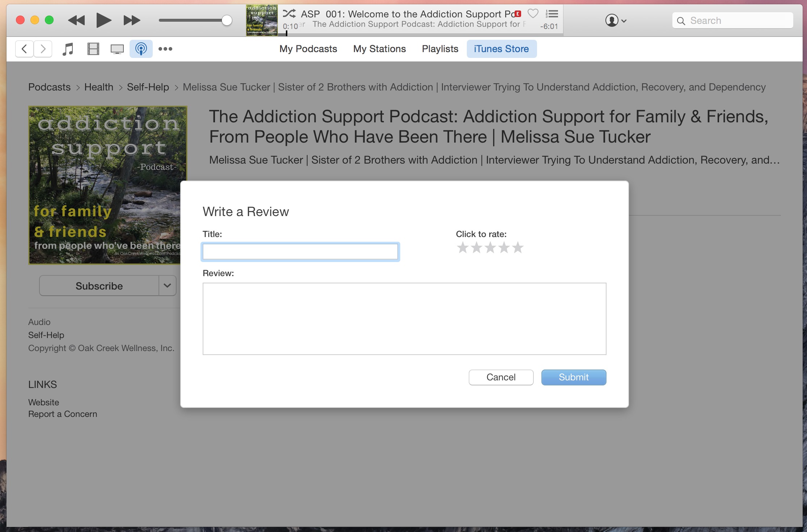Select the Podcasts library icon
Image resolution: width=807 pixels, height=532 pixels.
point(141,49)
